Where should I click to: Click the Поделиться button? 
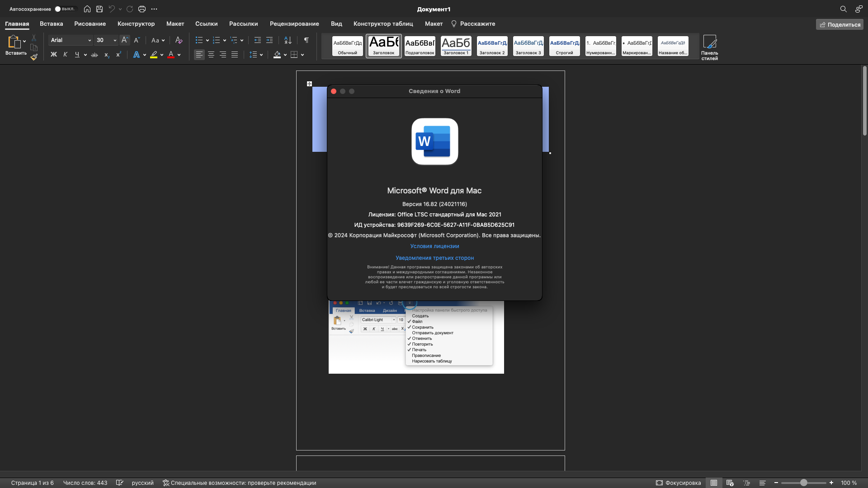tap(840, 24)
